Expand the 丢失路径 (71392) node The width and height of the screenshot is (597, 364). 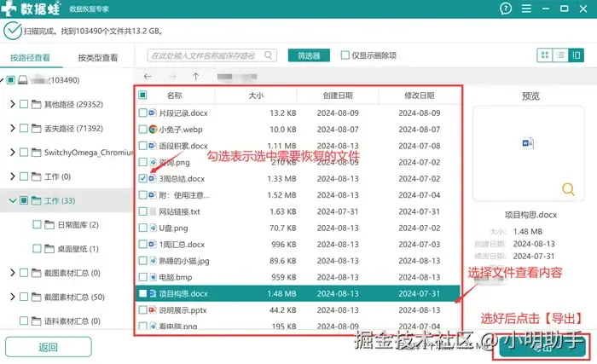[x=12, y=128]
